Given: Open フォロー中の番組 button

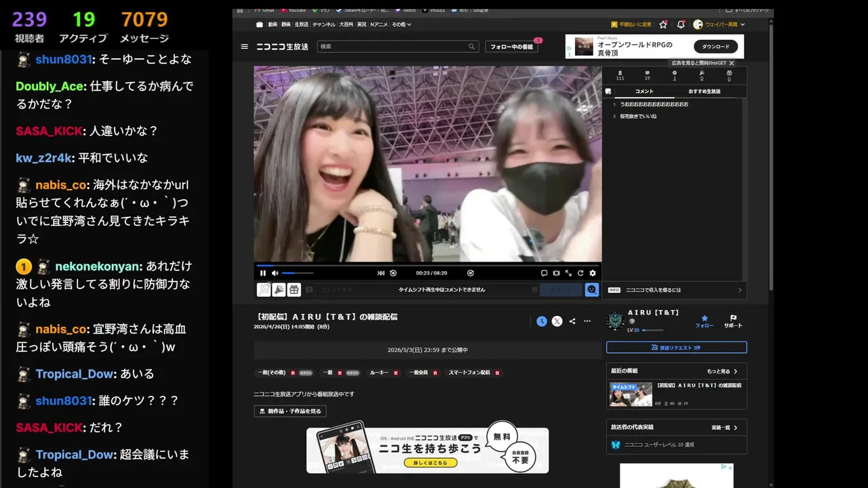Looking at the screenshot, I should coord(512,47).
